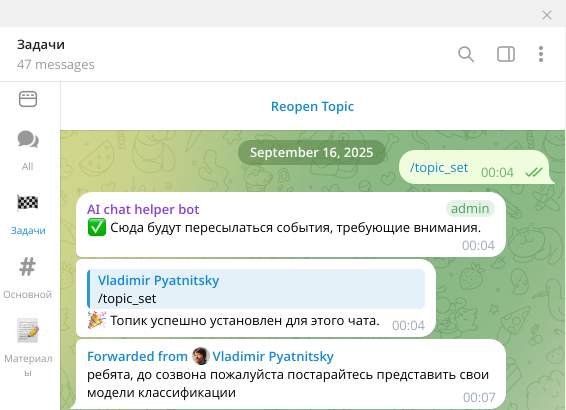Click the September 16, 2025 date badge

pos(312,152)
